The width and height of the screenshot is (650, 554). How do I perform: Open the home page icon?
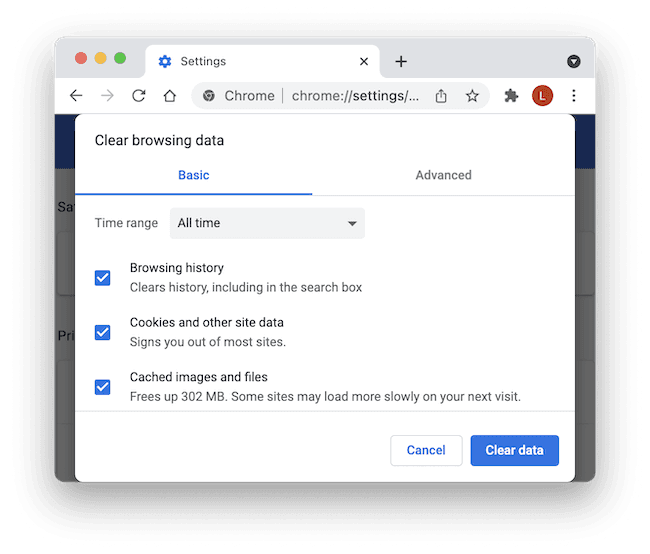point(170,96)
